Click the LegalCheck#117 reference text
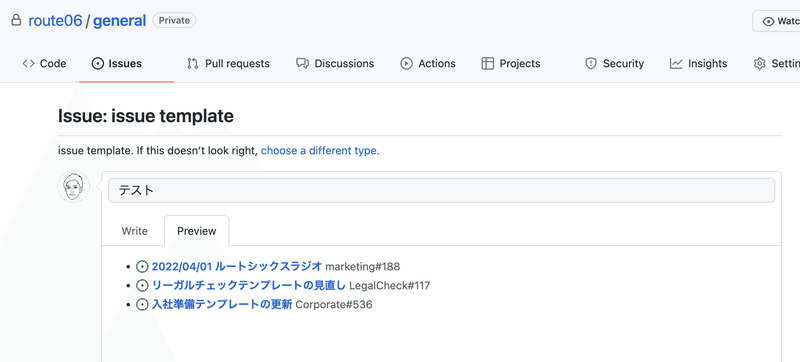This screenshot has width=800, height=362. pos(390,286)
